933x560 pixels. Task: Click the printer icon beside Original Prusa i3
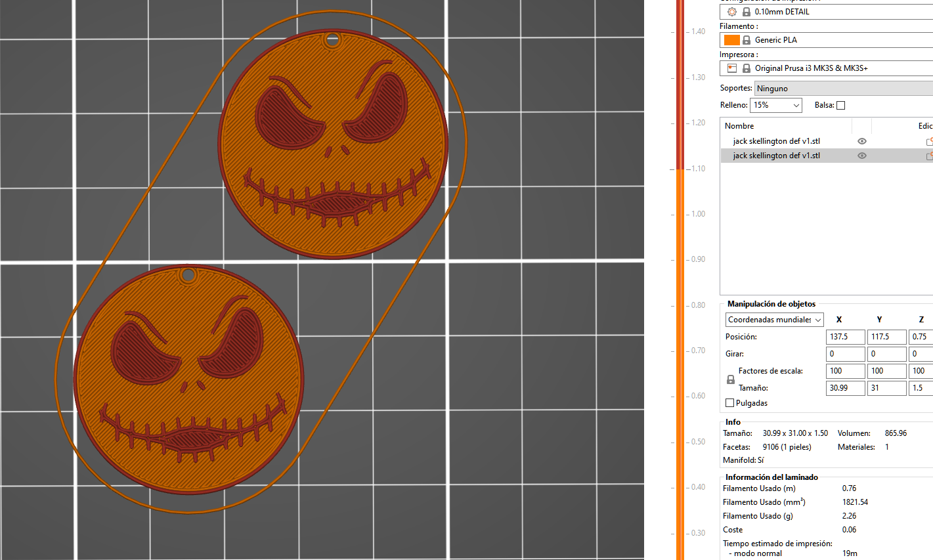732,68
